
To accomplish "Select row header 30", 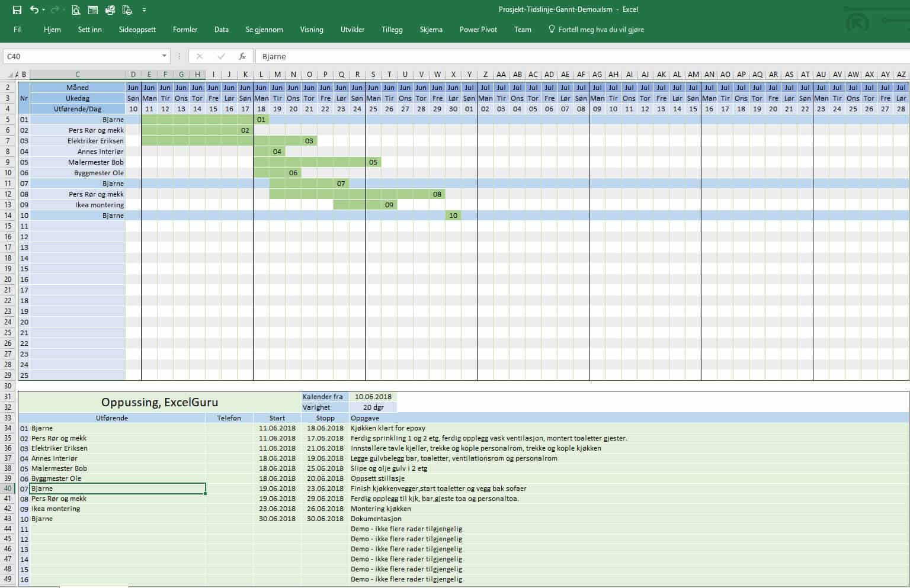I will 8,386.
